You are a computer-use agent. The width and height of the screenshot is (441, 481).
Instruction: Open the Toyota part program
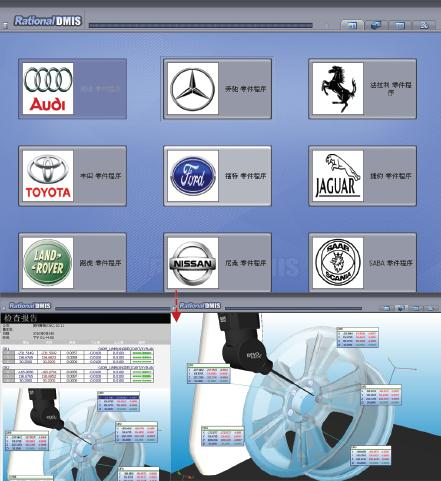[x=72, y=176]
